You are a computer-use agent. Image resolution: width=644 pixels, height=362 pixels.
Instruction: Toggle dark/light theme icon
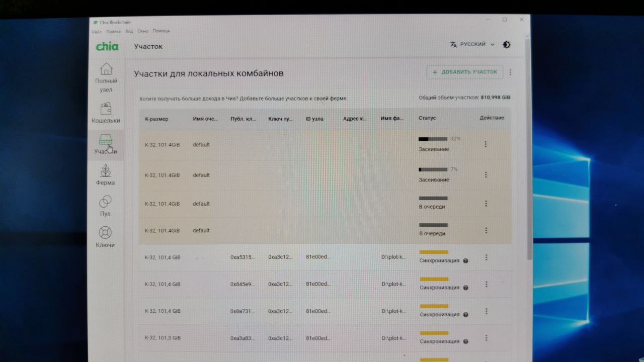point(507,44)
